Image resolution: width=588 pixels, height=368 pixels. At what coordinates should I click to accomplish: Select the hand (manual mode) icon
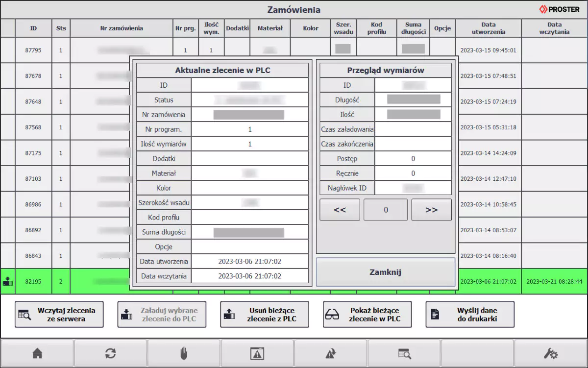point(184,353)
